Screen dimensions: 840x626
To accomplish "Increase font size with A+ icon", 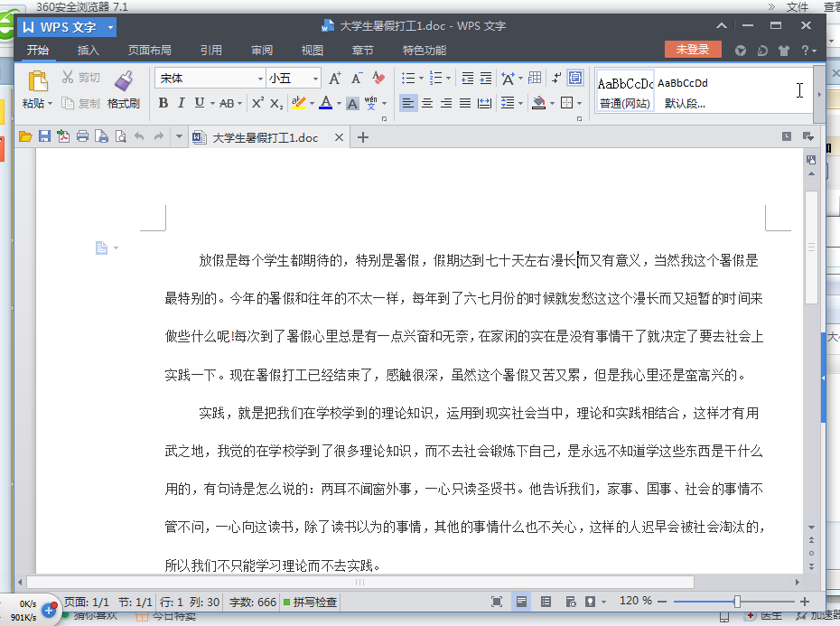I will point(335,79).
